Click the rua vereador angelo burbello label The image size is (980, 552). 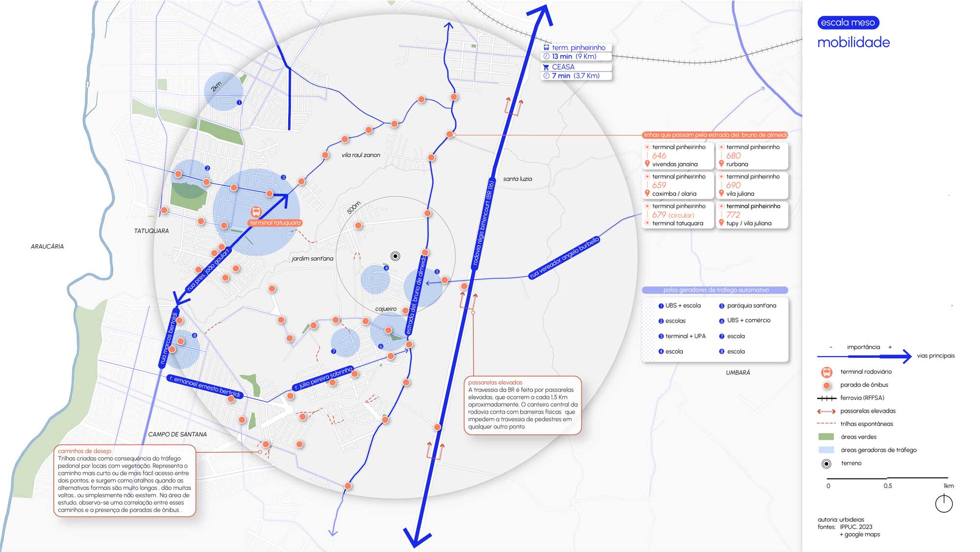564,258
